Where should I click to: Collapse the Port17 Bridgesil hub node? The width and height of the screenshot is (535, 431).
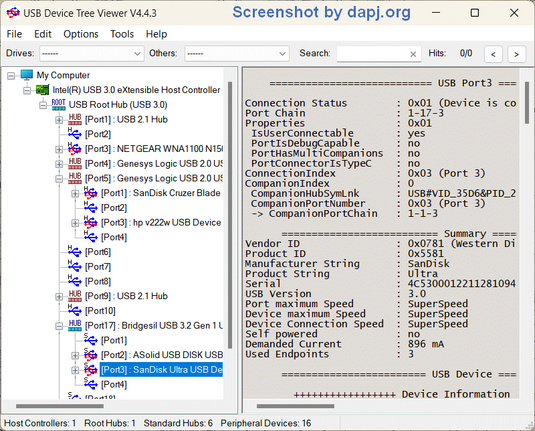[59, 326]
